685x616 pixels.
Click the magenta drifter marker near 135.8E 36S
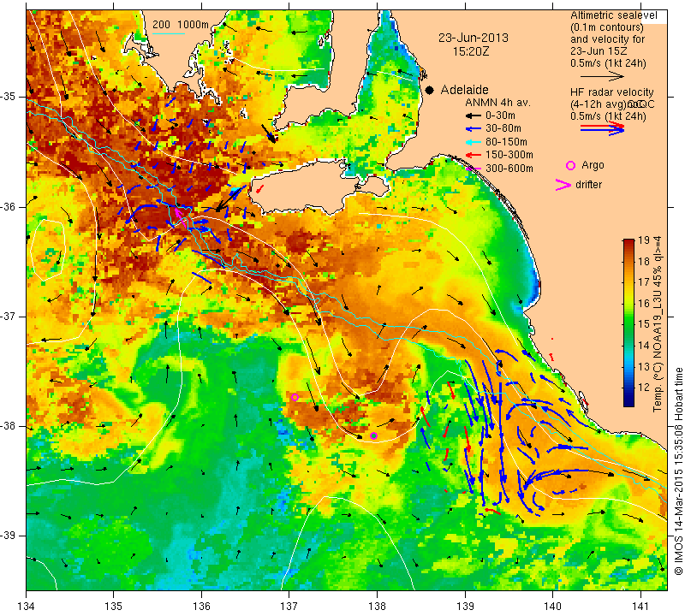[x=180, y=216]
